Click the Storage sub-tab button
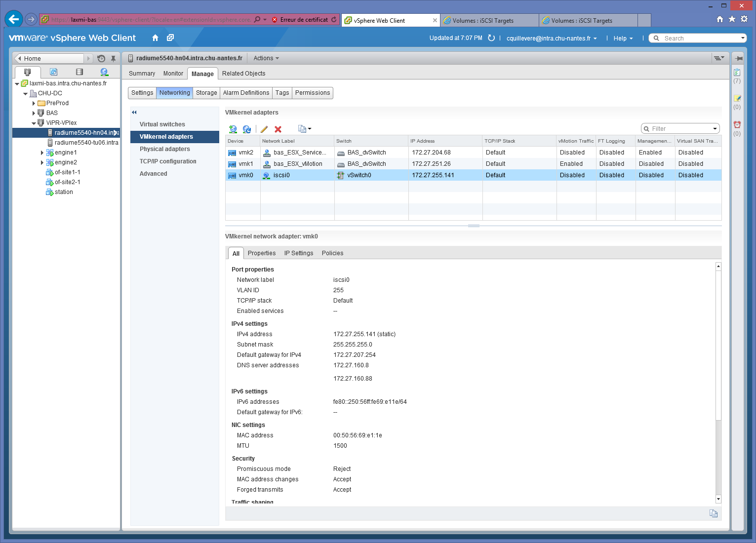This screenshot has width=756, height=543. (206, 93)
